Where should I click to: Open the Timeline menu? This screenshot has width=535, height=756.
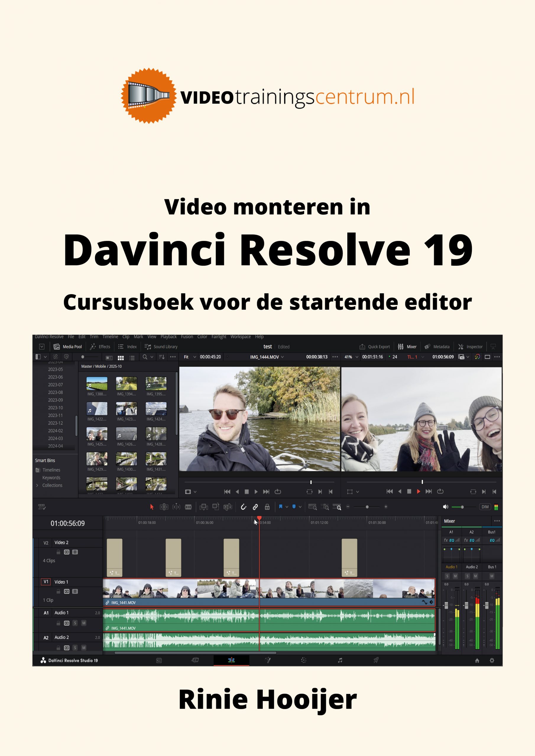point(110,337)
